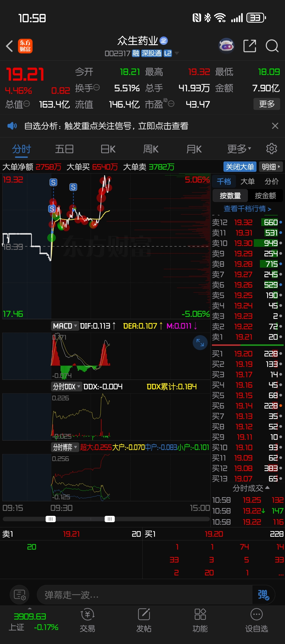Viewport: 285px width, 644px height.
Task: Choose 按金额 display mode
Action: [x=265, y=195]
